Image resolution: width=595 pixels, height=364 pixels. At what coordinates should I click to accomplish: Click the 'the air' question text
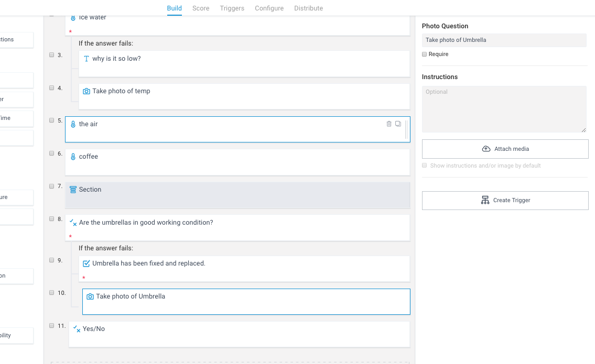pos(88,124)
